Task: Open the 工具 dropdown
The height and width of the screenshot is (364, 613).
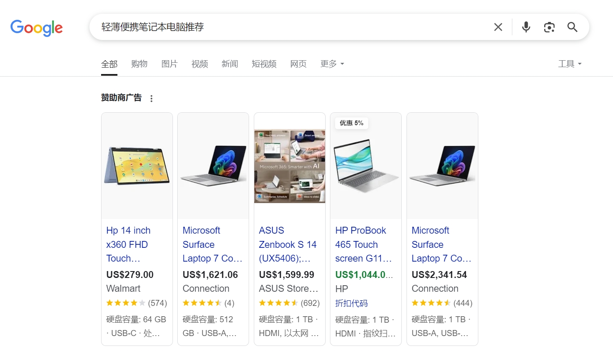Action: (570, 64)
